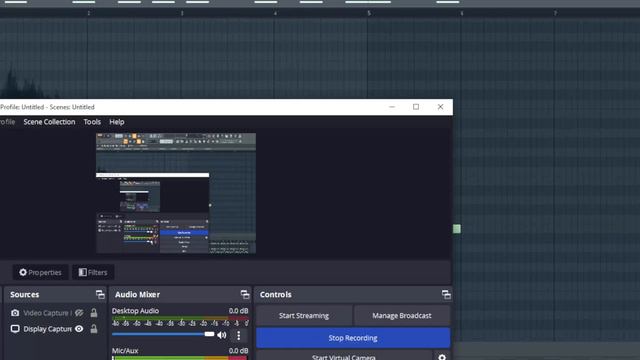Undock the Sources panel

coord(100,294)
